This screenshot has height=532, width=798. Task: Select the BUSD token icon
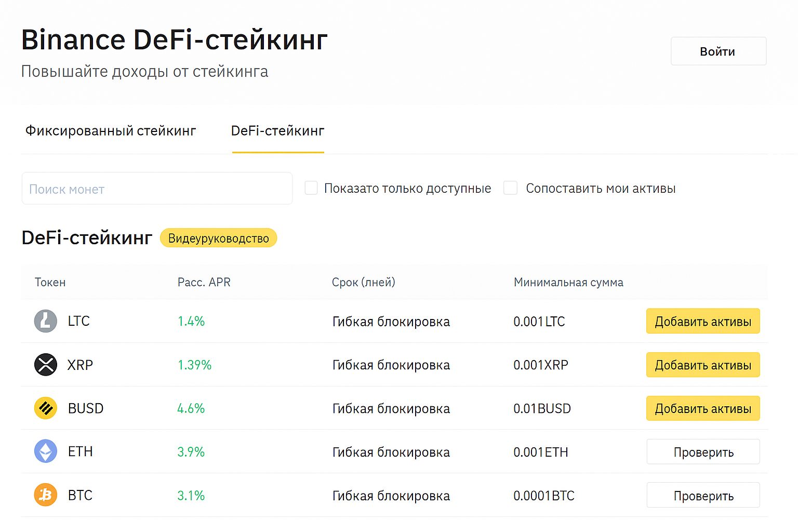[45, 408]
